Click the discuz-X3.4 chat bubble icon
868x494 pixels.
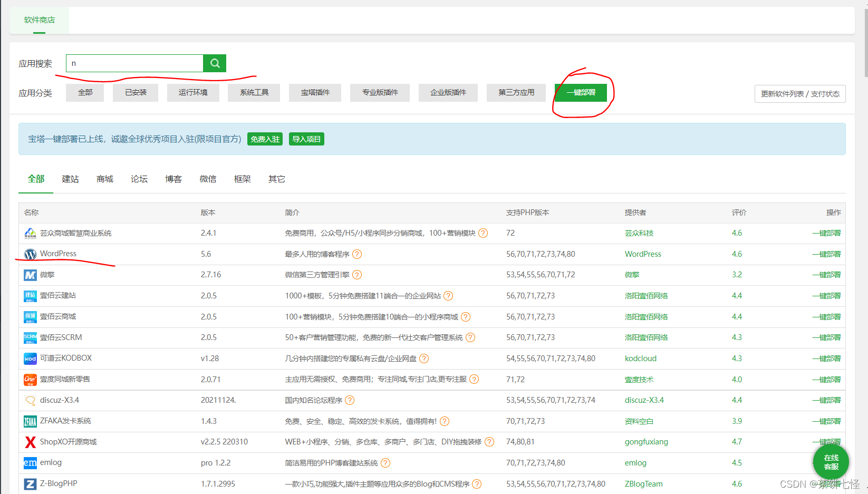[x=30, y=401]
